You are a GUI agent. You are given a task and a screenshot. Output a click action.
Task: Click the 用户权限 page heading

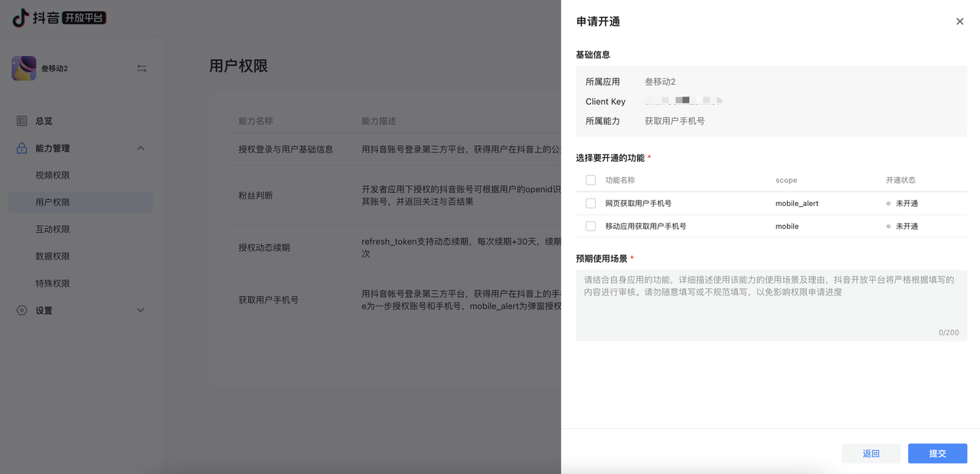(238, 66)
